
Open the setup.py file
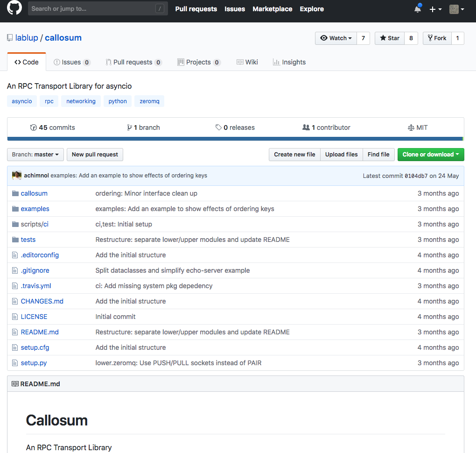(x=34, y=363)
